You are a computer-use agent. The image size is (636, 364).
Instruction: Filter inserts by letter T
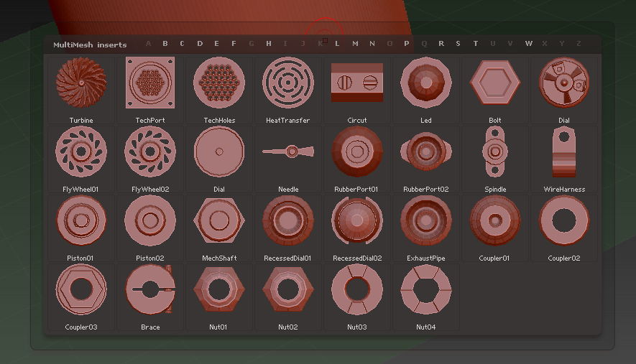[476, 44]
